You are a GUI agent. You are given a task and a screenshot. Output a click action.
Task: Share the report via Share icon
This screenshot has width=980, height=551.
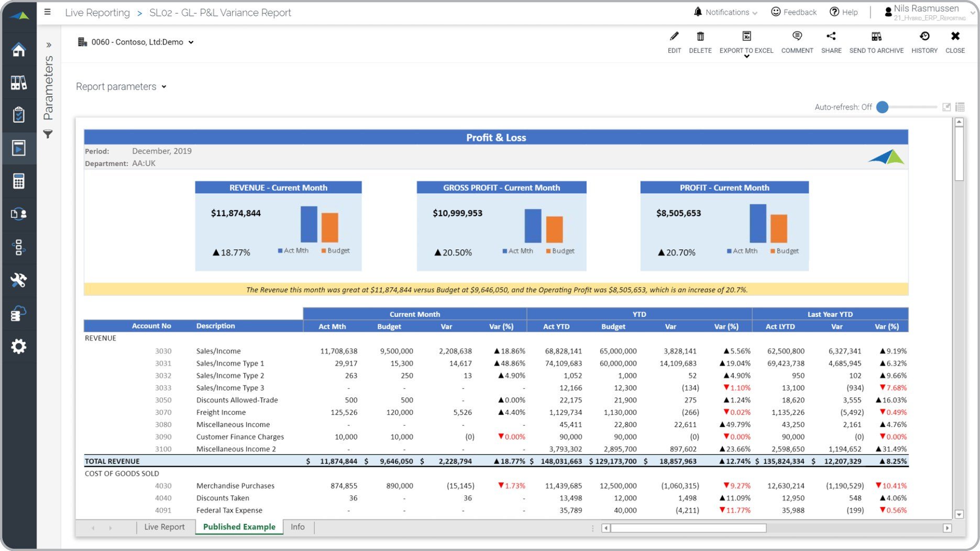point(831,37)
